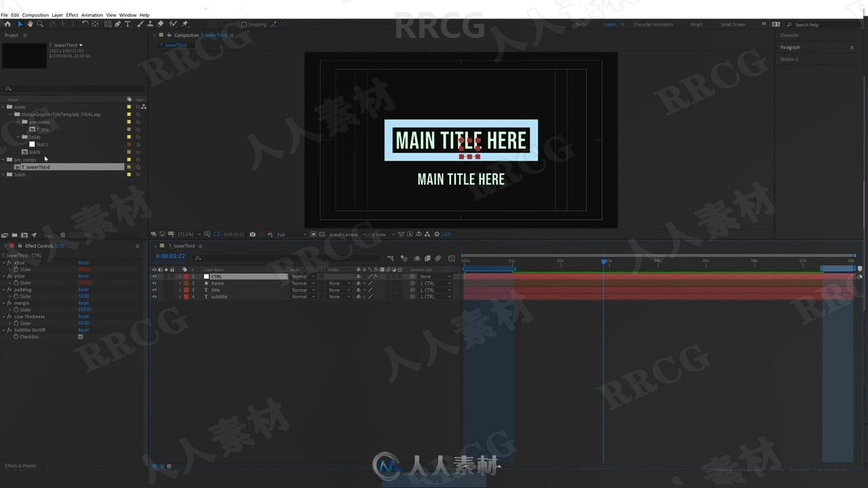Toggle the Line Thickness Slider stopwatch
Viewport: 868px width, 488px height.
click(x=16, y=323)
